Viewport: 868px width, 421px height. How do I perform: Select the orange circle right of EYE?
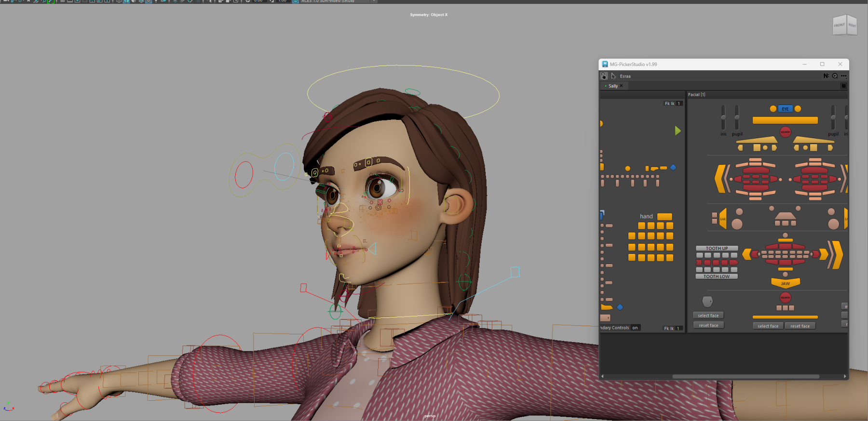798,109
